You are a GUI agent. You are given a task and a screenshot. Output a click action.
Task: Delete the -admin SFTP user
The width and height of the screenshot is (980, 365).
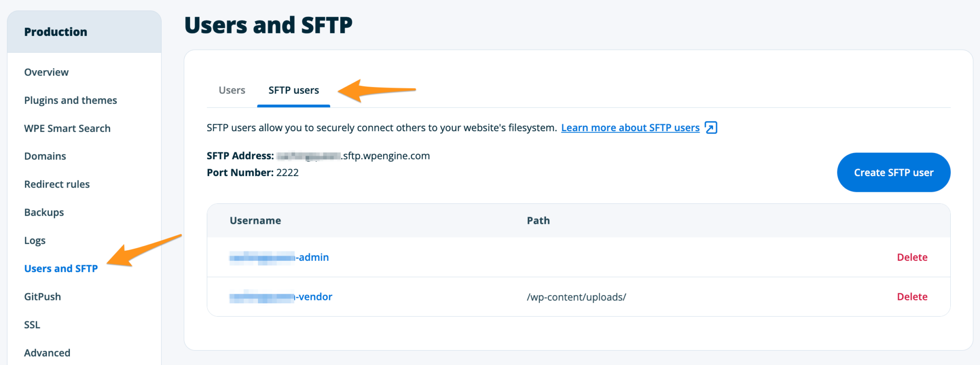point(912,257)
